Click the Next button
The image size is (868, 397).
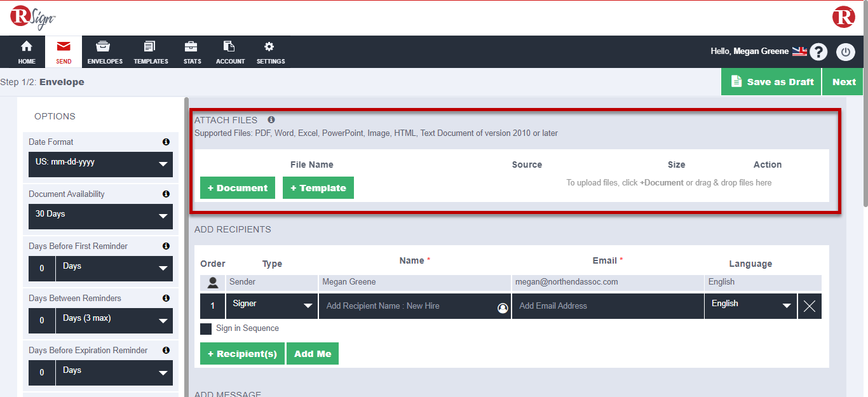click(x=843, y=82)
